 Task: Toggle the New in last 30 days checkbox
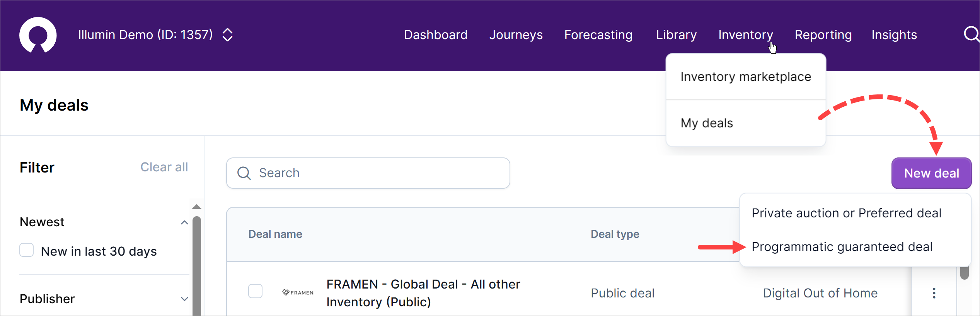(x=27, y=250)
